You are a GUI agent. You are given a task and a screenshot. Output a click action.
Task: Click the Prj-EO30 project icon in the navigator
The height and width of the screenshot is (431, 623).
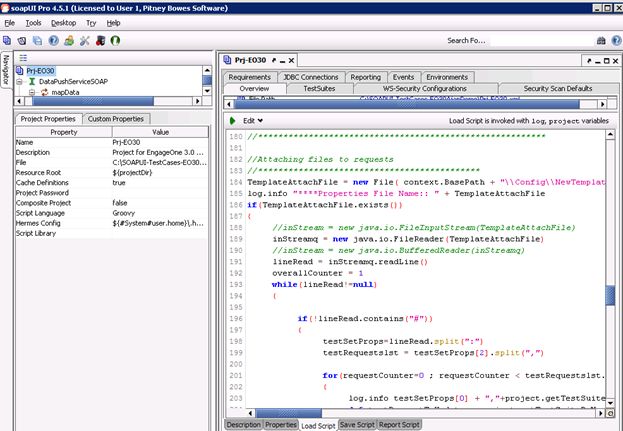pyautogui.click(x=19, y=71)
